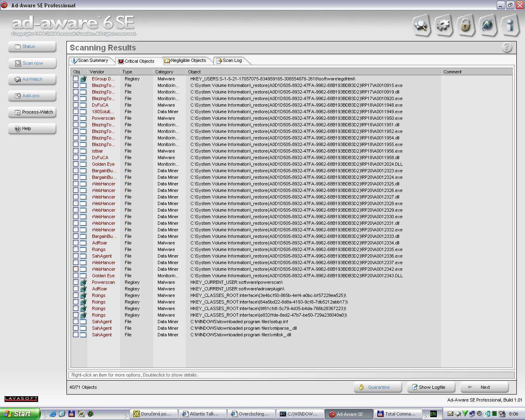Click the registry icon in the powerscan Regkey row

pos(83,282)
